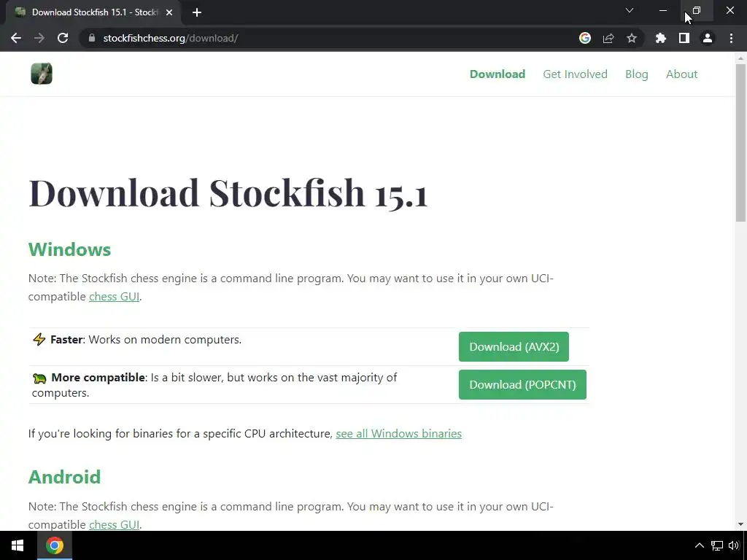Follow the chess GUI link under Android
This screenshot has width=747, height=560.
click(x=115, y=524)
